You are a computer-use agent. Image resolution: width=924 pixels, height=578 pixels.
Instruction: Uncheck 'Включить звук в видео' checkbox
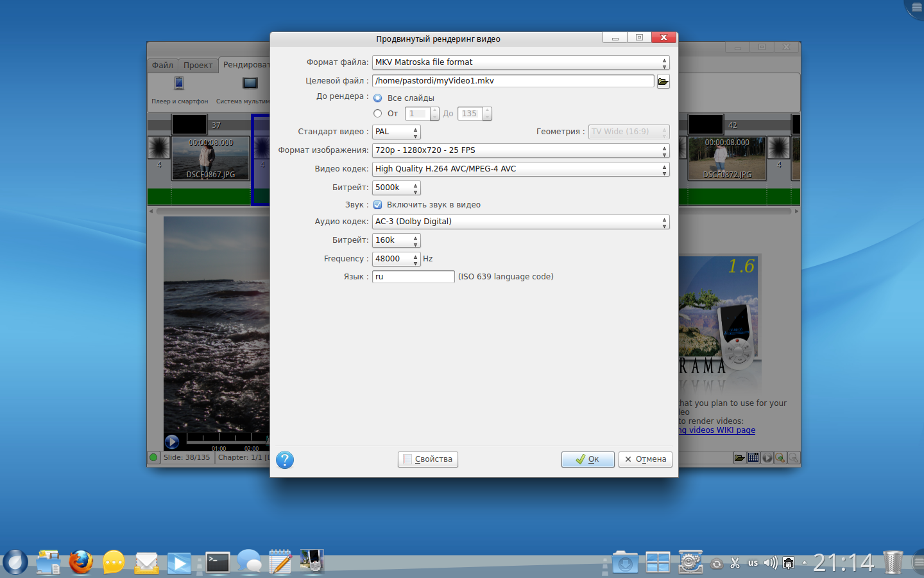[x=378, y=205]
